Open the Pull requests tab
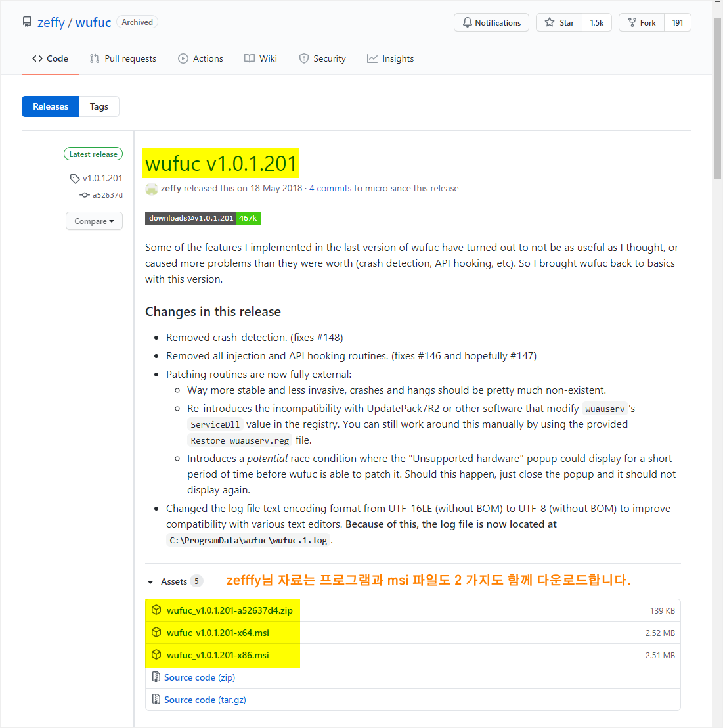723x728 pixels. pos(123,58)
